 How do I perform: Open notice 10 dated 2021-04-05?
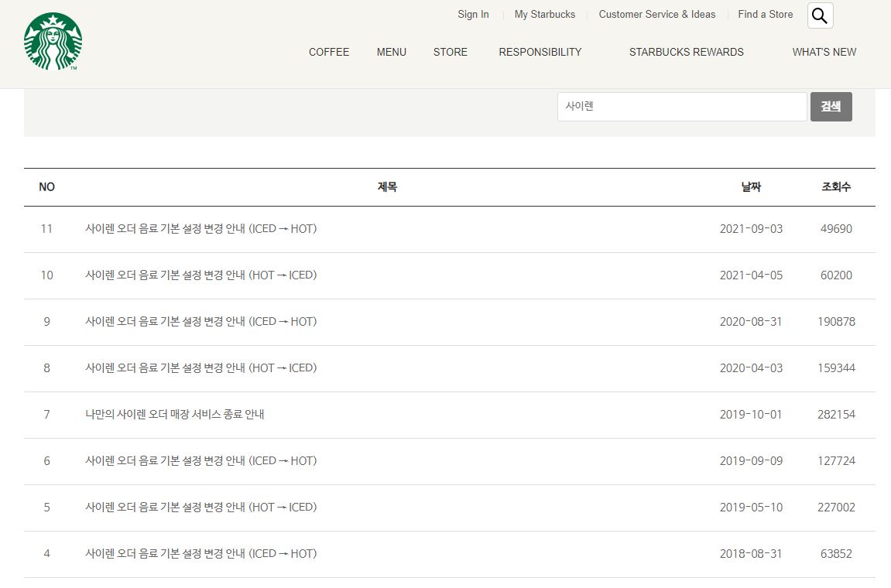pos(200,275)
